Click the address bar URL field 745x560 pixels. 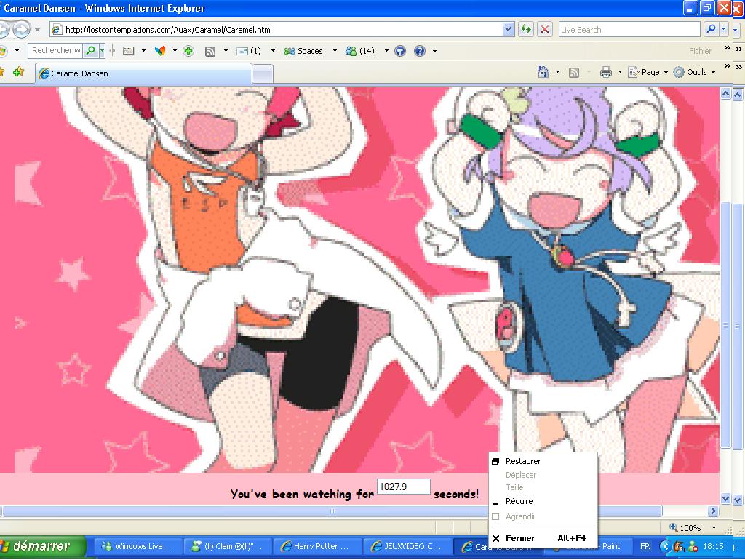pyautogui.click(x=283, y=29)
